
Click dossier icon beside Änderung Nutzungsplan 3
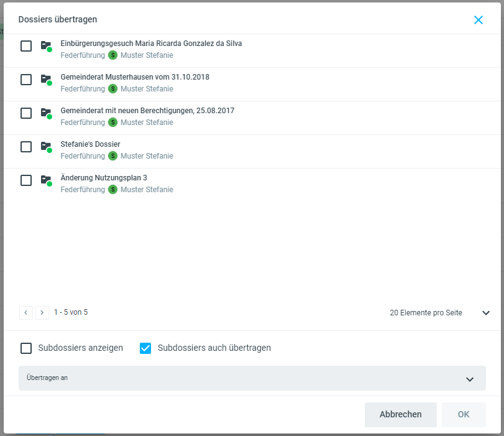click(x=45, y=180)
